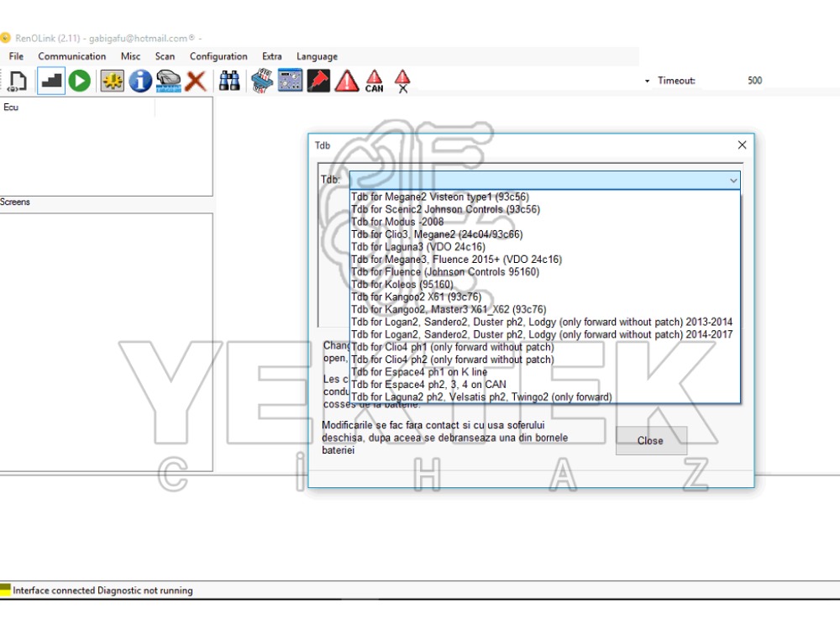Collapse the Tdb combo box arrow

click(732, 181)
